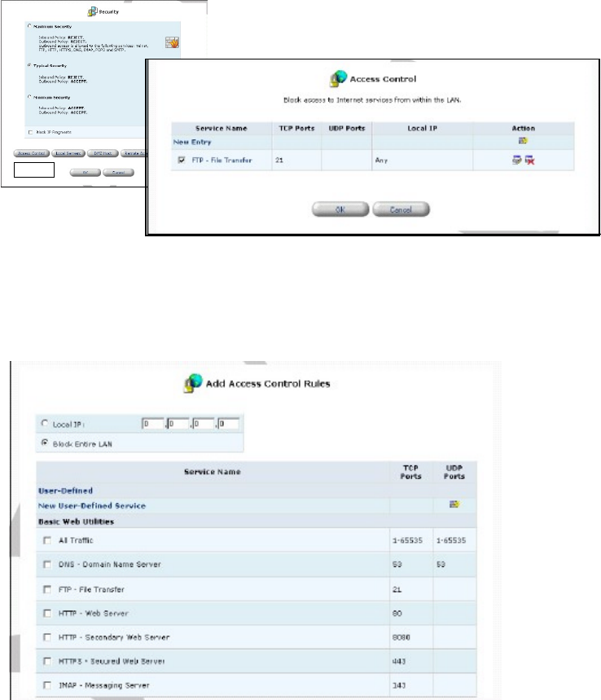
Task: Click the Service Name header in Access Control
Action: 222,128
